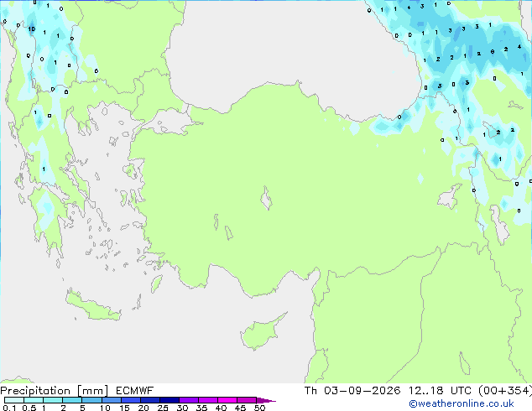This screenshot has height=411, width=532.
Task: Open the weatheronline.co.uk copyright link
Action: coord(462,403)
